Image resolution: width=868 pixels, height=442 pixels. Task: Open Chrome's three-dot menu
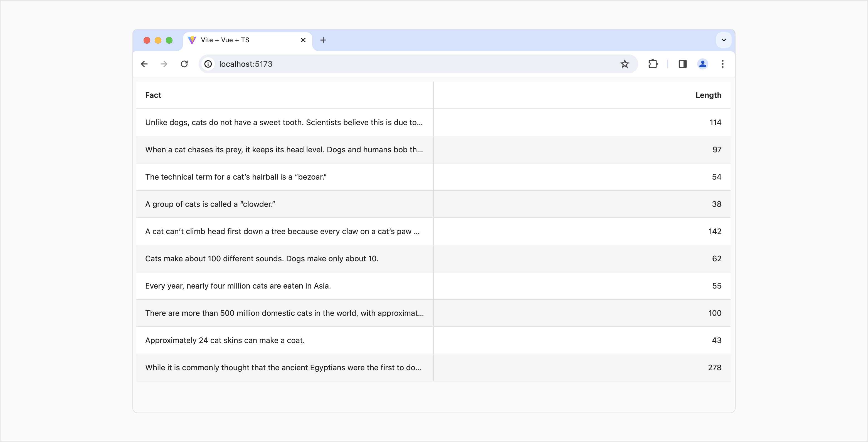coord(722,64)
